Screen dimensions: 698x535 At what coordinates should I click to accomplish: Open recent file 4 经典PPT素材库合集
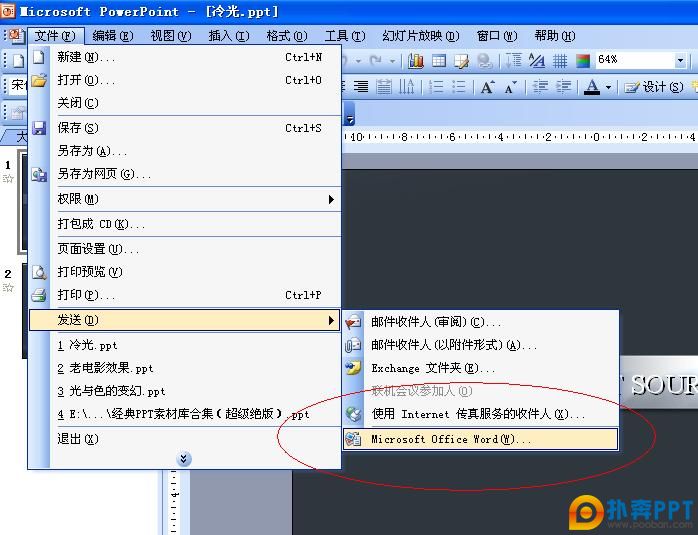[184, 414]
